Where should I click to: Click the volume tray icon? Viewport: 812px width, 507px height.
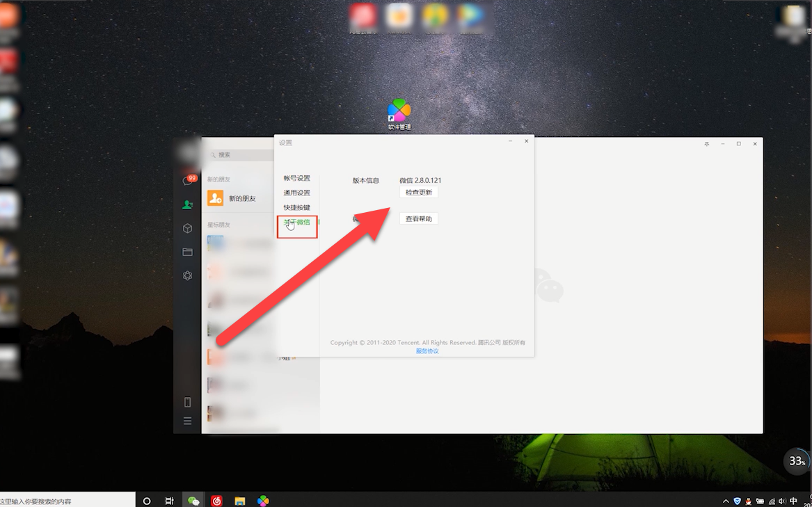(x=781, y=501)
